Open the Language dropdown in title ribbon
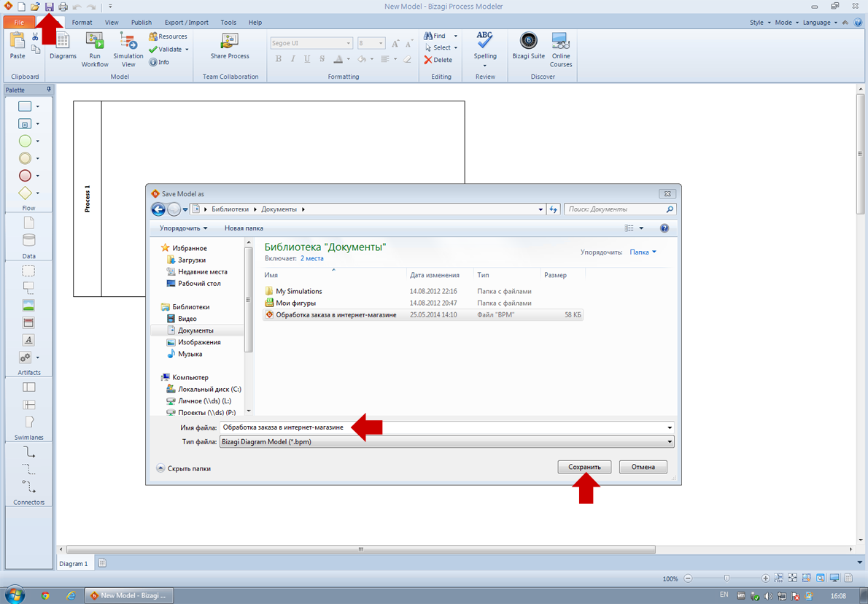The image size is (868, 604). [820, 23]
